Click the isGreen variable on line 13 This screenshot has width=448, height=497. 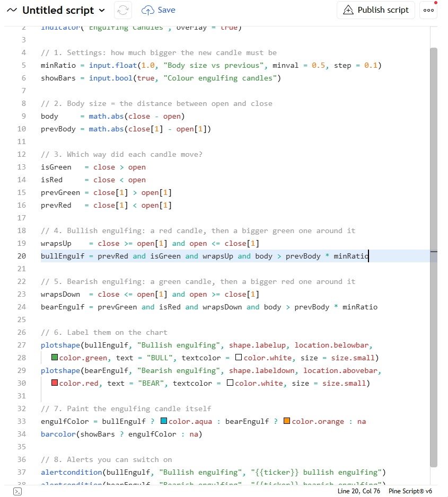pyautogui.click(x=56, y=167)
